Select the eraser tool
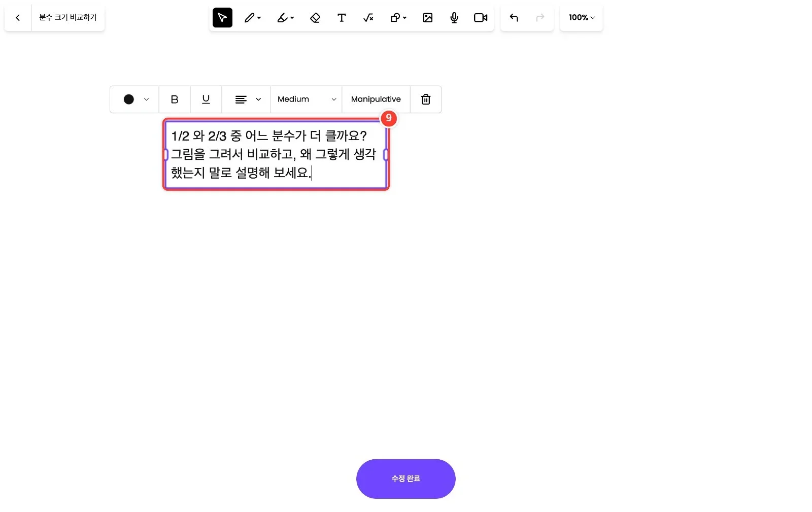 coord(315,18)
